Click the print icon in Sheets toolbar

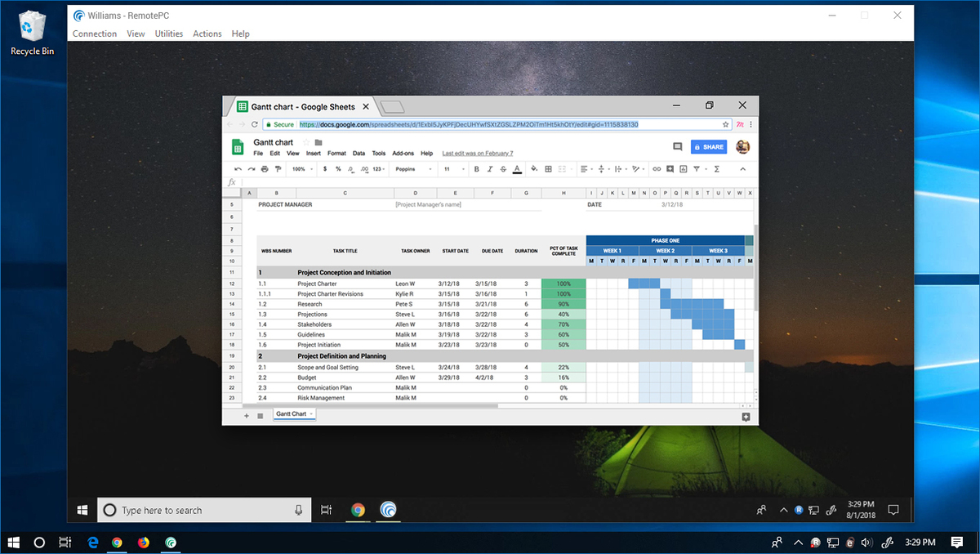pos(264,169)
